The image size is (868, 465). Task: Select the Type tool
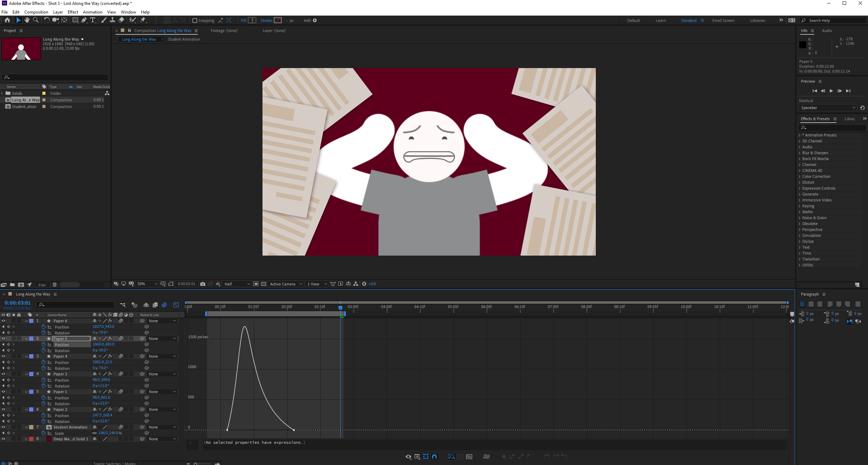pyautogui.click(x=93, y=20)
